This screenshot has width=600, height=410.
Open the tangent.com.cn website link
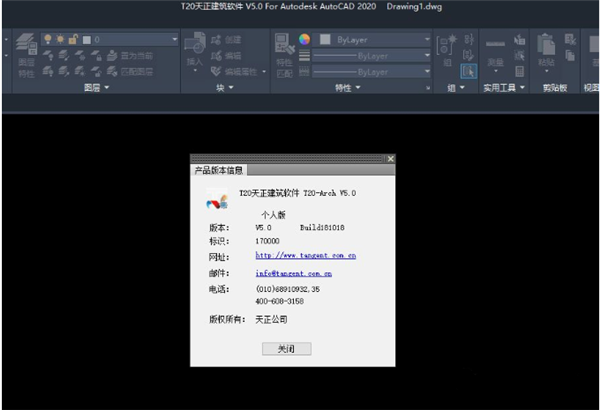(305, 255)
